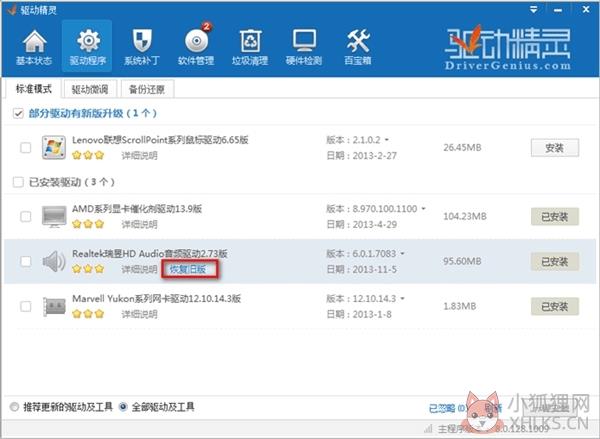Click the star rating of the Realtek driver

point(88,269)
